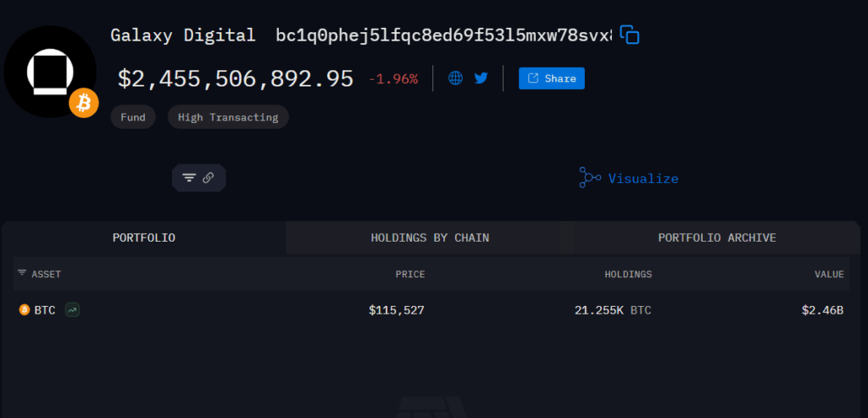Click the chain link icon next to filter
Image resolution: width=868 pixels, height=418 pixels.
click(209, 178)
